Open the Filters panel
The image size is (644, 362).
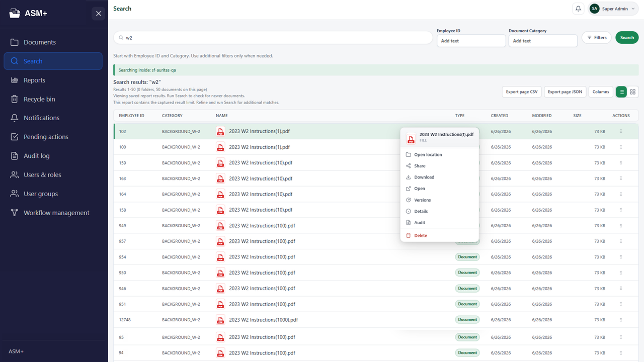(597, 37)
